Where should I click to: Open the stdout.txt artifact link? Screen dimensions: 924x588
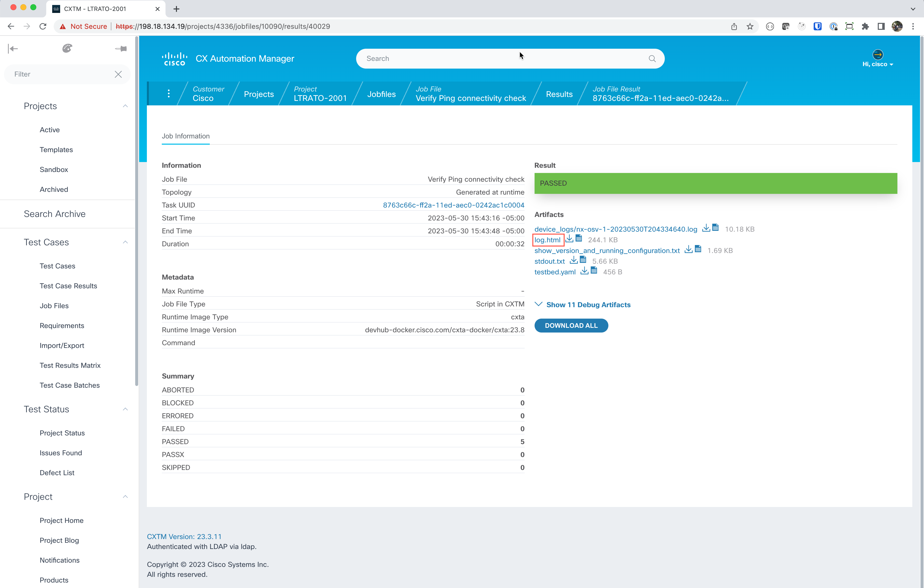tap(549, 261)
